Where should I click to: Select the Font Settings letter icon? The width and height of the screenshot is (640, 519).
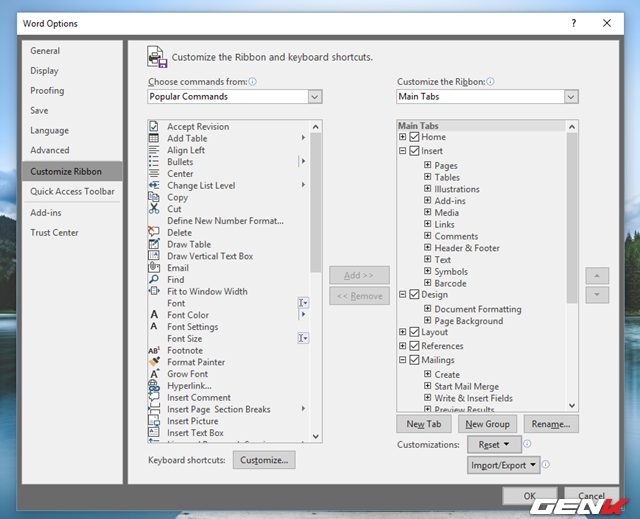[x=154, y=326]
